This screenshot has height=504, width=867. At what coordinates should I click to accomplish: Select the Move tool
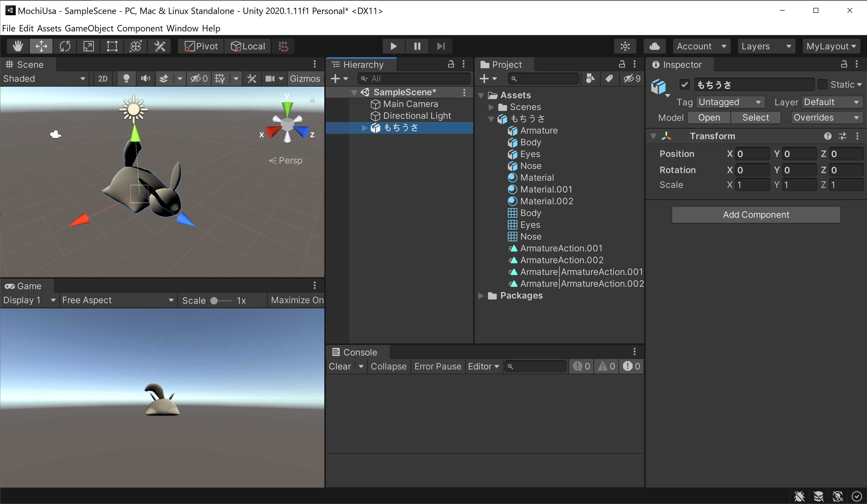tap(41, 46)
